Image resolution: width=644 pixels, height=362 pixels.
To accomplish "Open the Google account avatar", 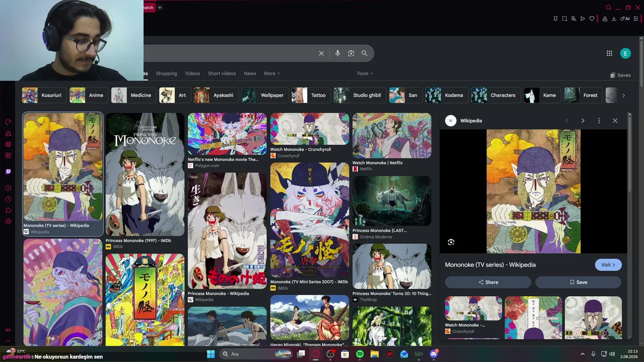I will click(x=625, y=53).
